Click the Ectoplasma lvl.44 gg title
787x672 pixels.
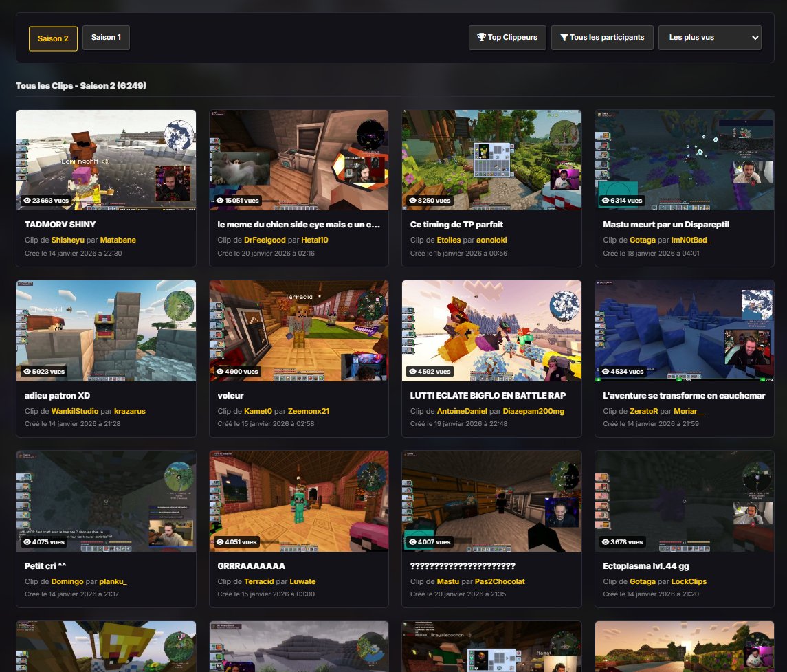(646, 566)
